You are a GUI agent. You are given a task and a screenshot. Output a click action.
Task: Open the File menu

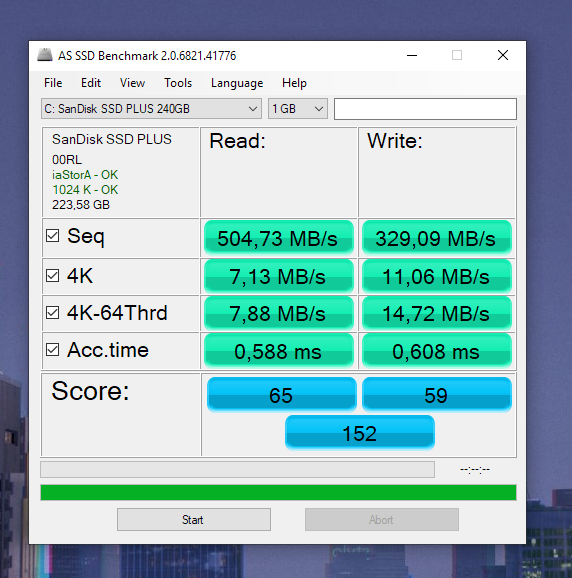pyautogui.click(x=53, y=83)
